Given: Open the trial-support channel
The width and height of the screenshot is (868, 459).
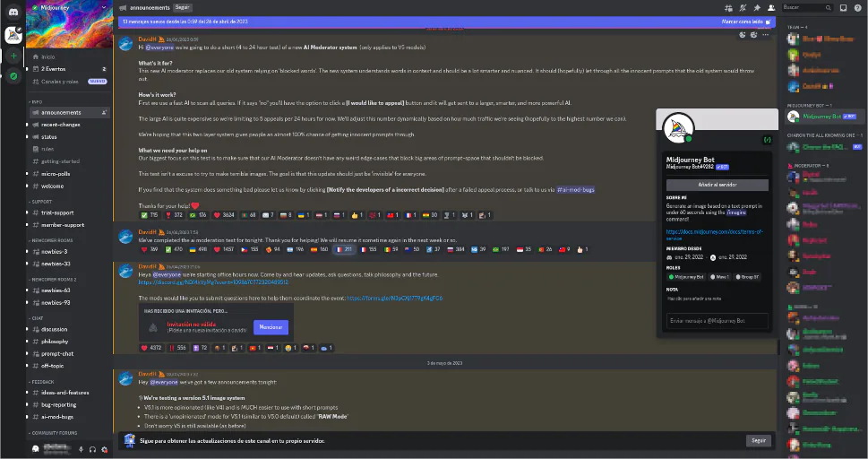Looking at the screenshot, I should 69,212.
